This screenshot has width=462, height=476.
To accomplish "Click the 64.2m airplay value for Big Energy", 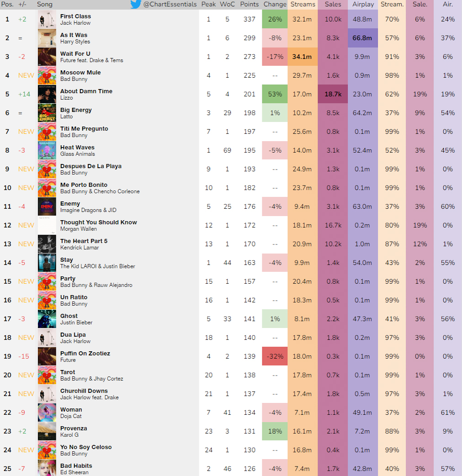I will coord(362,113).
